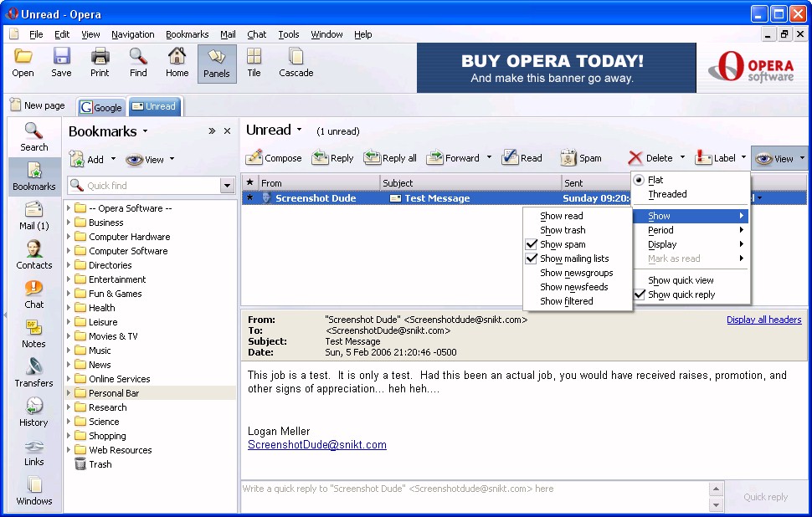This screenshot has width=812, height=517.
Task: Click Reply all in mail toolbar
Action: (x=390, y=158)
